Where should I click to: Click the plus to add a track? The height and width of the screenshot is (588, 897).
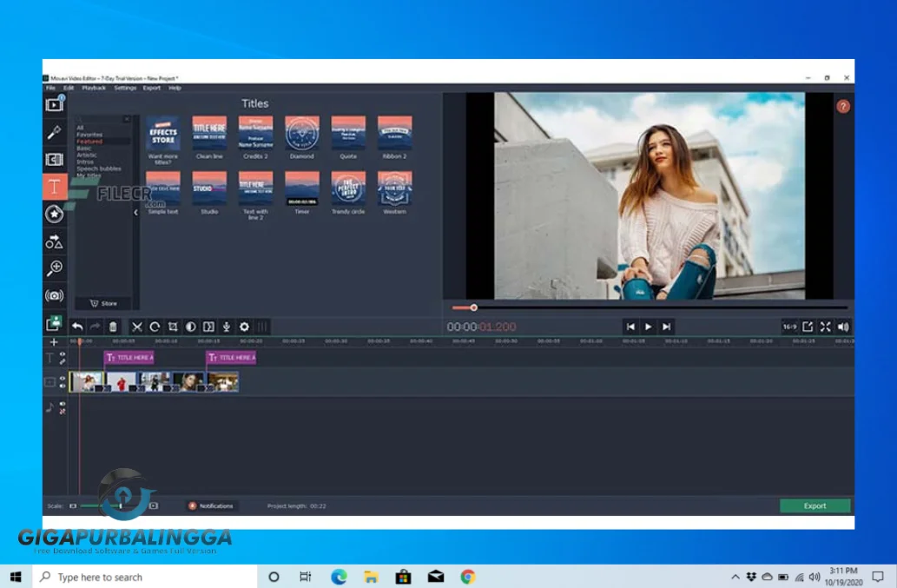pyautogui.click(x=54, y=342)
